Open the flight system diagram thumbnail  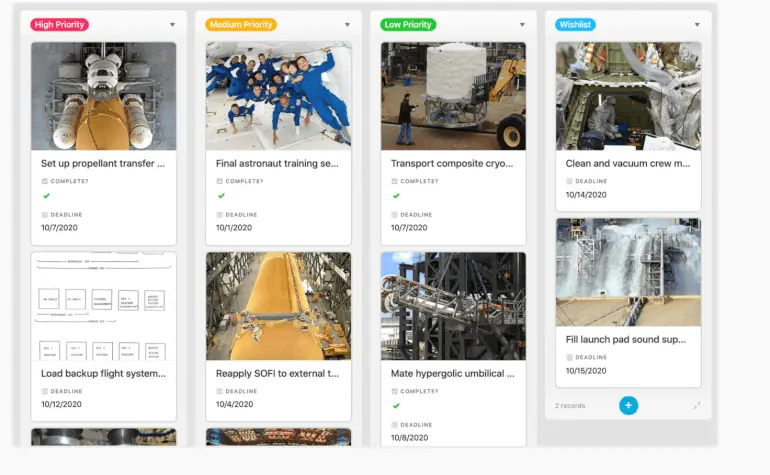coord(104,306)
